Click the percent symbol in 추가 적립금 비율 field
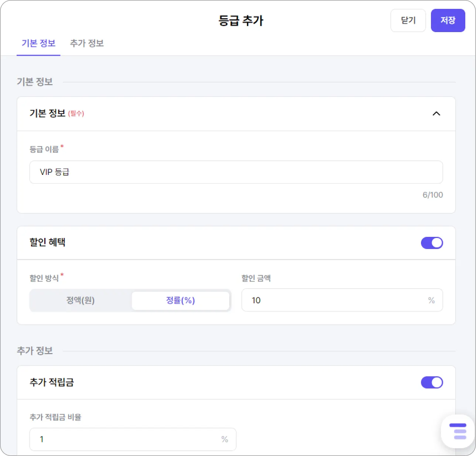The width and height of the screenshot is (476, 456). pos(225,439)
